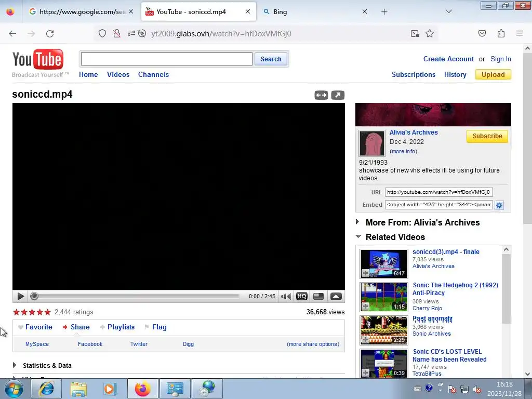Click Alivia's Archives avatar thumbnail
The width and height of the screenshot is (532, 399).
click(372, 143)
